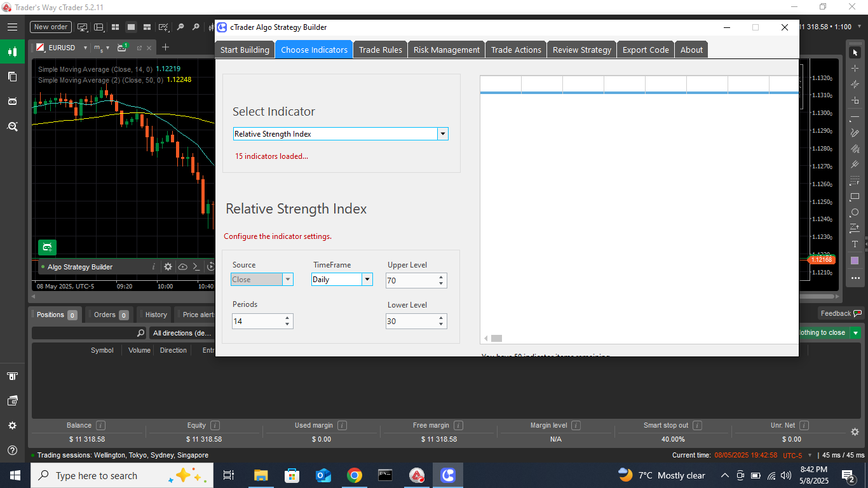The width and height of the screenshot is (868, 488).
Task: Open the Copy section in the left sidebar
Action: click(x=12, y=76)
